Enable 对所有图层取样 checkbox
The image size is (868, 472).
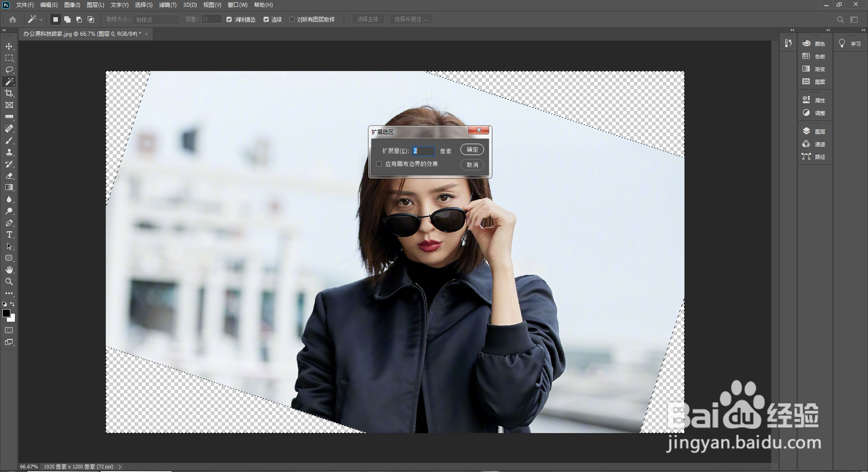(292, 19)
